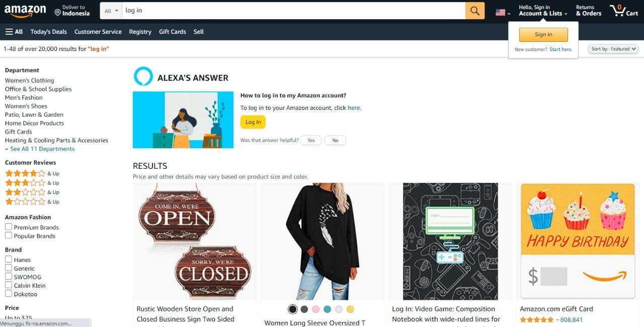Filter by 1 star & up

[x=32, y=202]
